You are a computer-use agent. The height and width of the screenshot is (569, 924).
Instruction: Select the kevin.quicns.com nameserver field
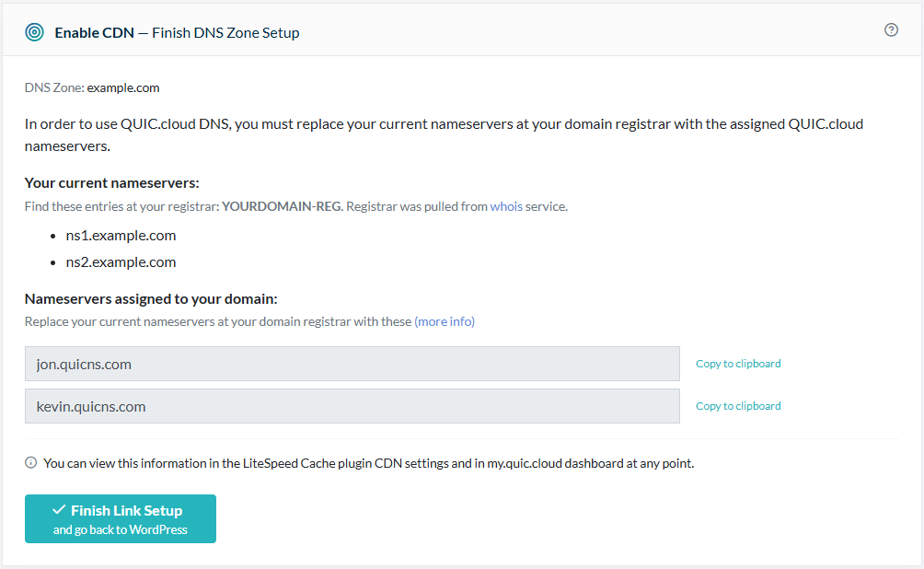(x=352, y=406)
